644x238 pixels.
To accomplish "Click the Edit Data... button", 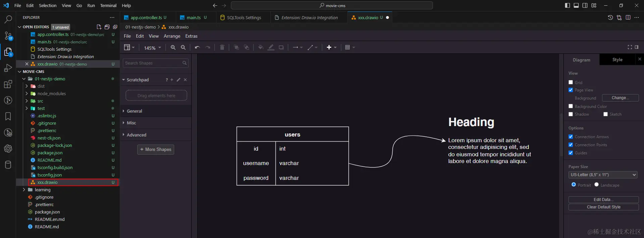I will tap(603, 199).
